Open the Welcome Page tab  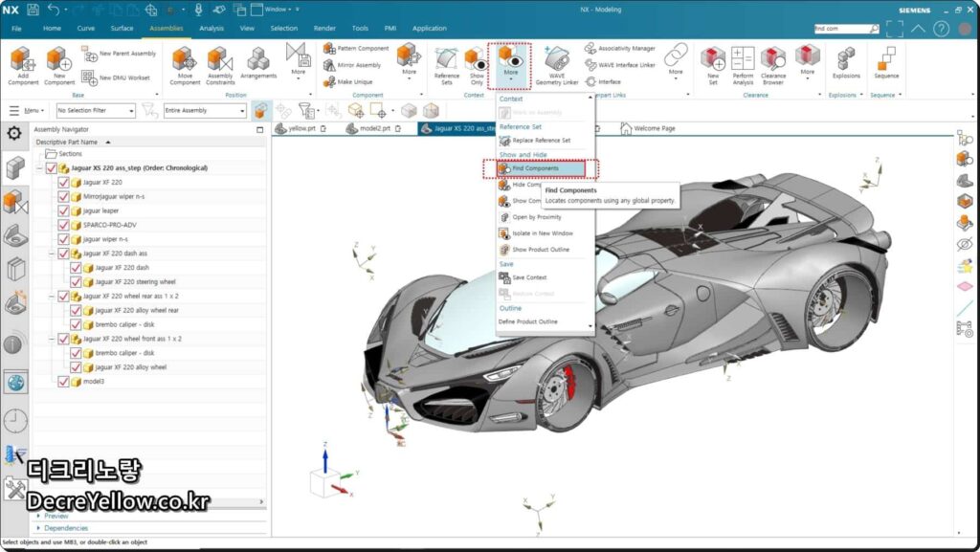pyautogui.click(x=648, y=128)
